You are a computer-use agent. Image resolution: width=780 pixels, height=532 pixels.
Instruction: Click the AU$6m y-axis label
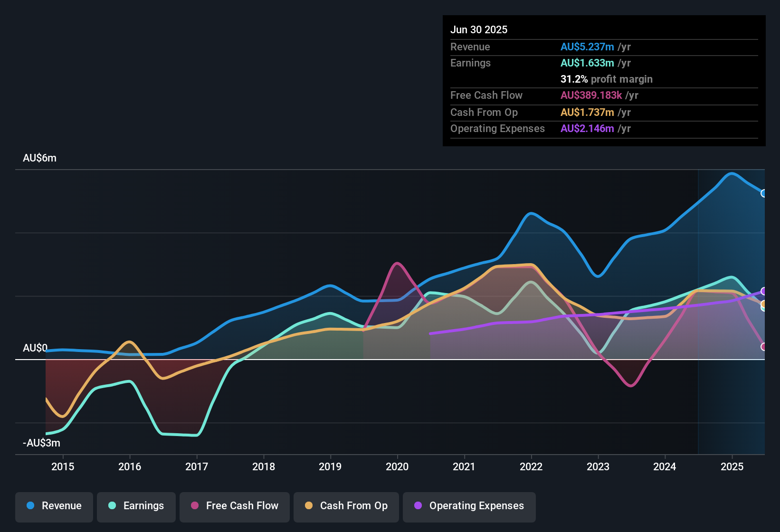tap(39, 158)
